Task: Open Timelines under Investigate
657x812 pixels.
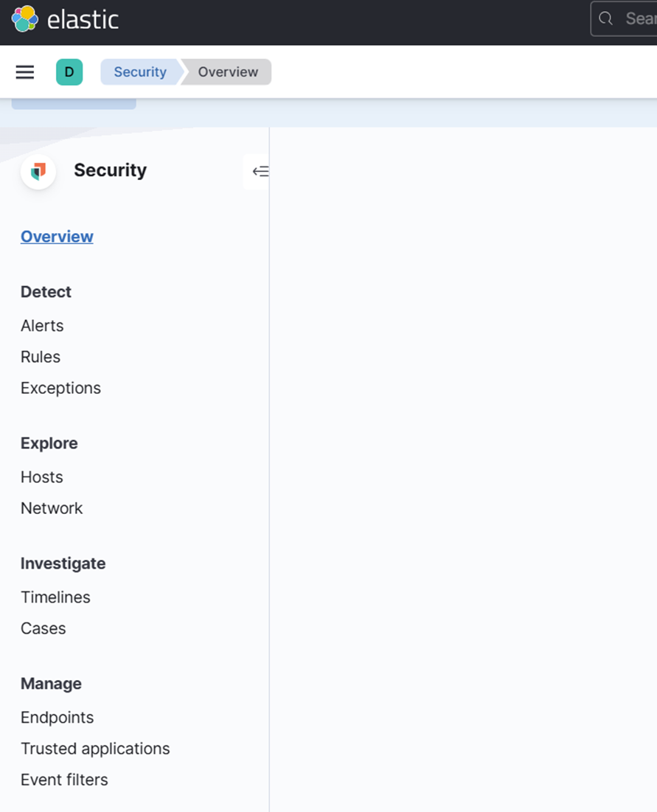Action: coord(55,597)
